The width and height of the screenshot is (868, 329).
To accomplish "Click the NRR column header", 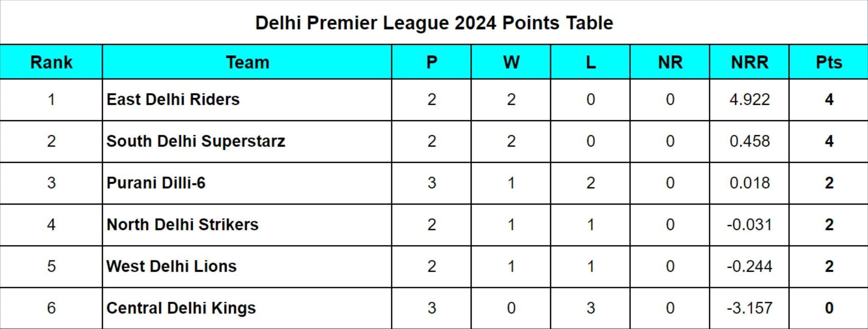I will (x=749, y=62).
